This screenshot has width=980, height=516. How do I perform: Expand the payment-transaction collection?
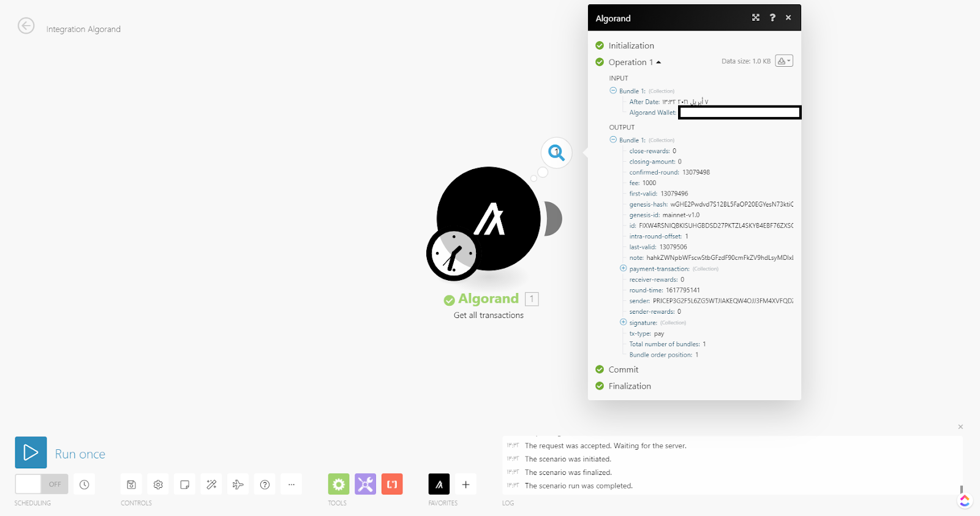(624, 268)
